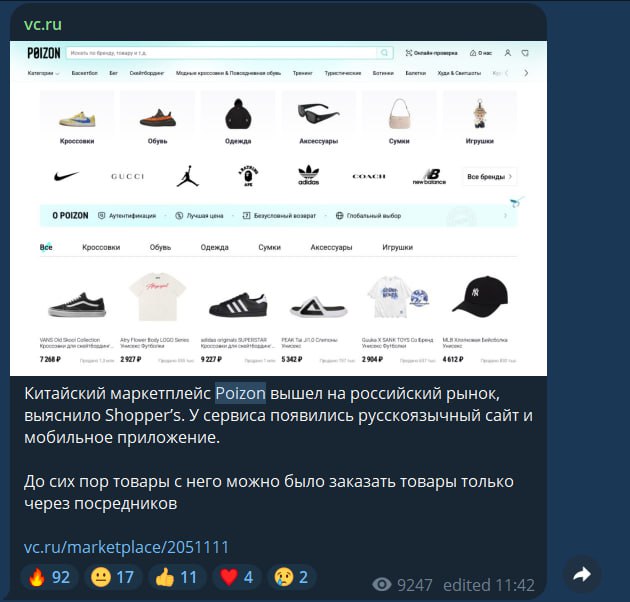Click the crying face reaction with 2

pos(292,577)
